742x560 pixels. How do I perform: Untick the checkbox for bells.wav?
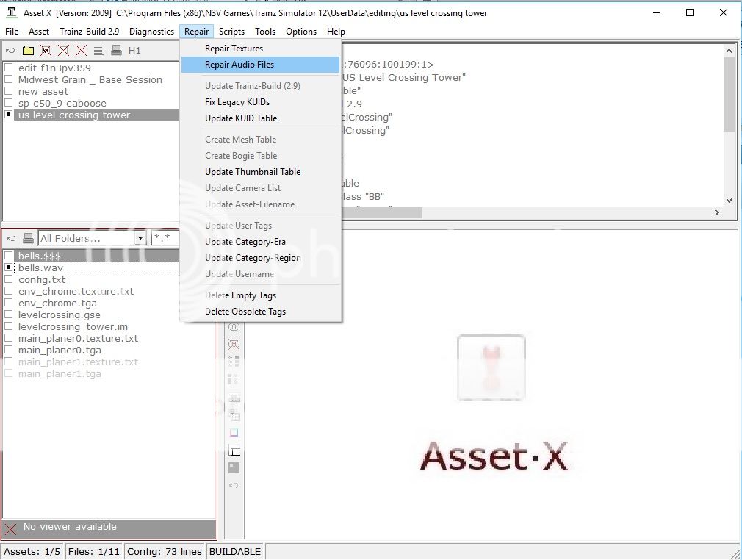pos(9,268)
